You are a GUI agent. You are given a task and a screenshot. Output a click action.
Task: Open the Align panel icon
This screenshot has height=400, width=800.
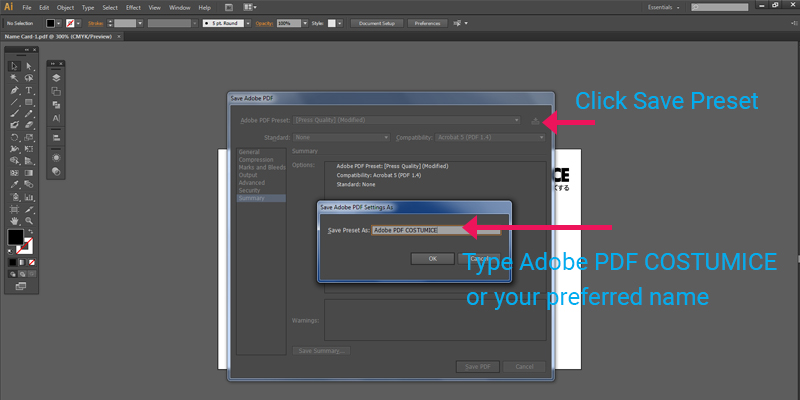(56, 138)
